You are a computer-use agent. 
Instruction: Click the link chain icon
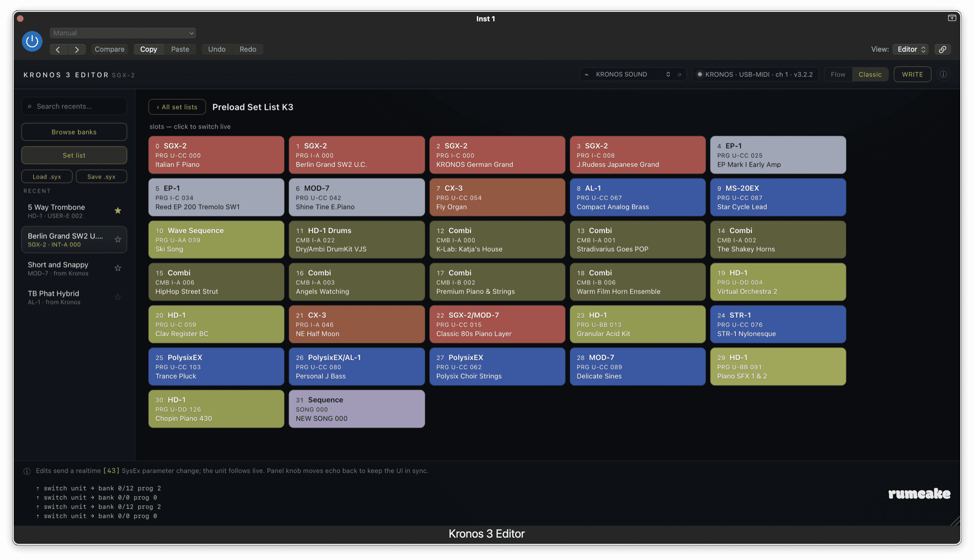click(x=942, y=49)
